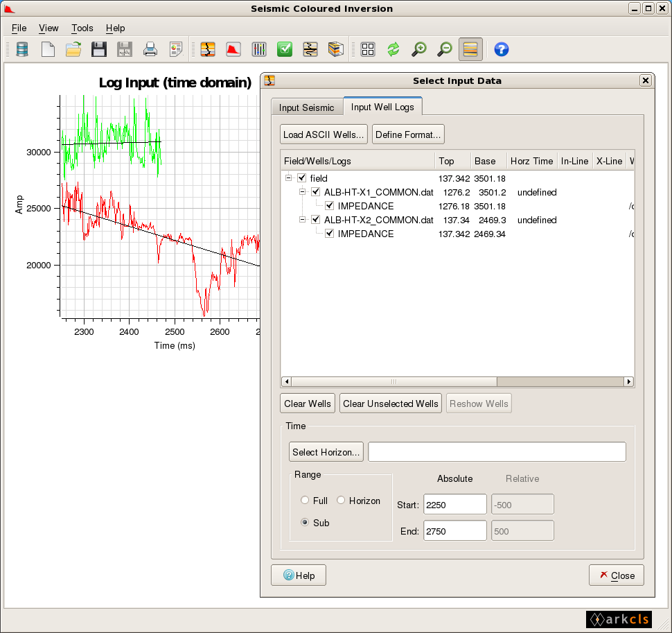
Task: Click the Select Horizon button
Action: [x=326, y=452]
